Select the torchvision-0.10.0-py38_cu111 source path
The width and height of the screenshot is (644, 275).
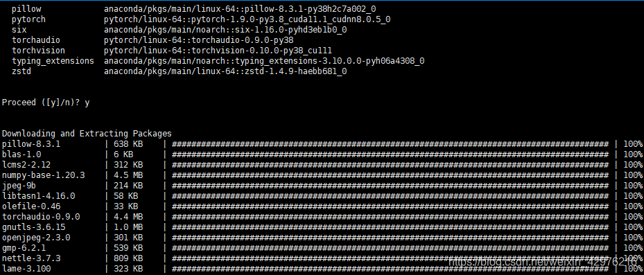pyautogui.click(x=218, y=50)
